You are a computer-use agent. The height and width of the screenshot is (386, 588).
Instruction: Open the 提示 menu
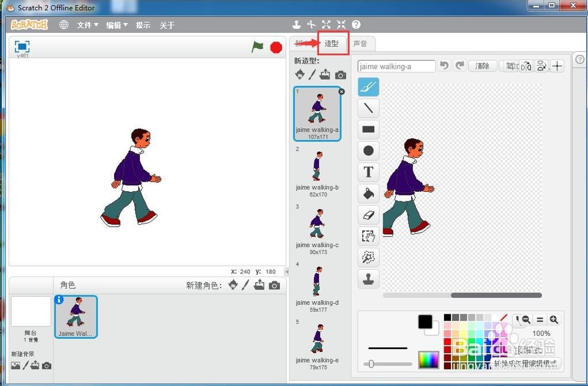(143, 25)
